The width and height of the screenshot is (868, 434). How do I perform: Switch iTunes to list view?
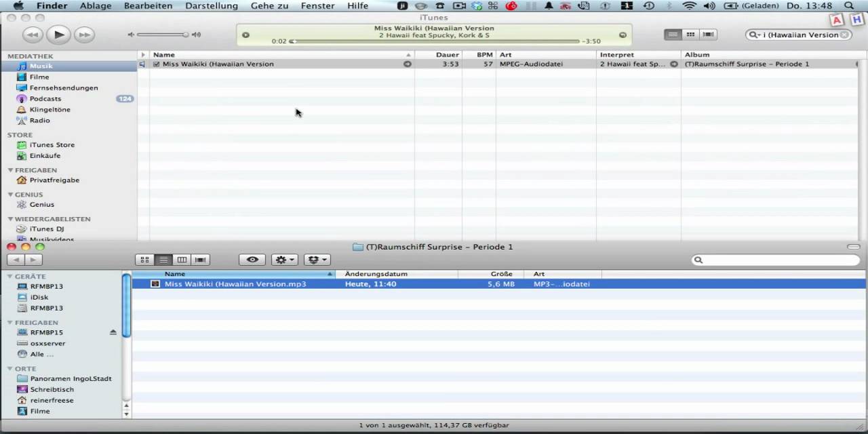(x=673, y=35)
